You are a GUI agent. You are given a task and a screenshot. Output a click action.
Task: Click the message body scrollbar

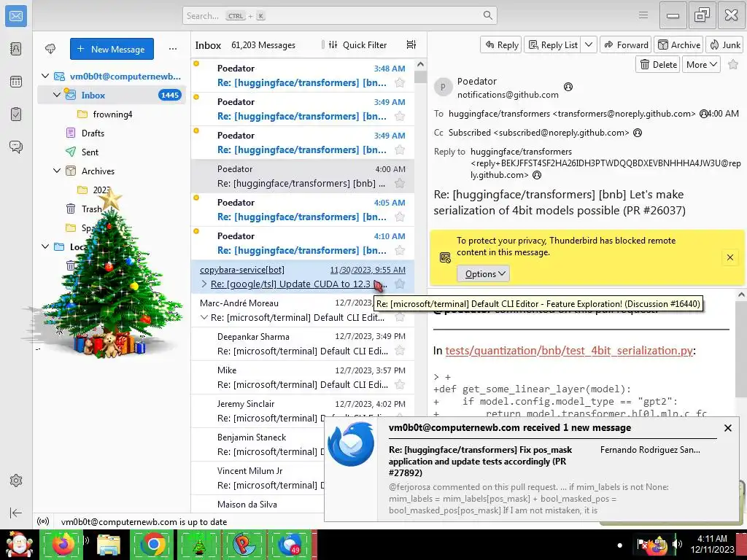click(741, 351)
